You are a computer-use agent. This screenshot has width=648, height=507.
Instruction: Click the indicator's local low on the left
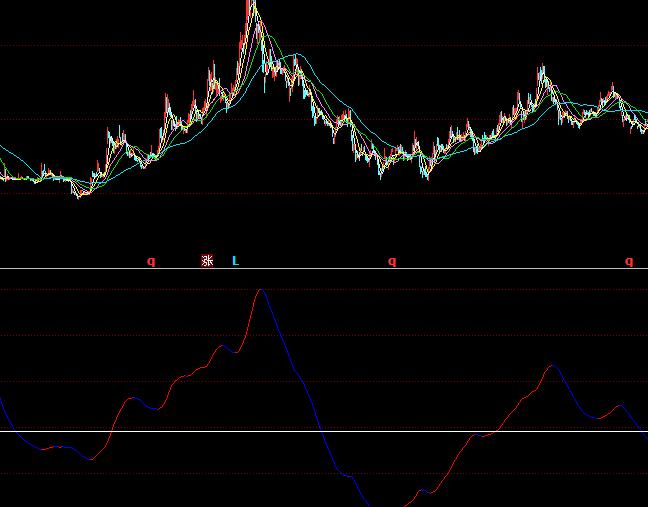pos(91,459)
